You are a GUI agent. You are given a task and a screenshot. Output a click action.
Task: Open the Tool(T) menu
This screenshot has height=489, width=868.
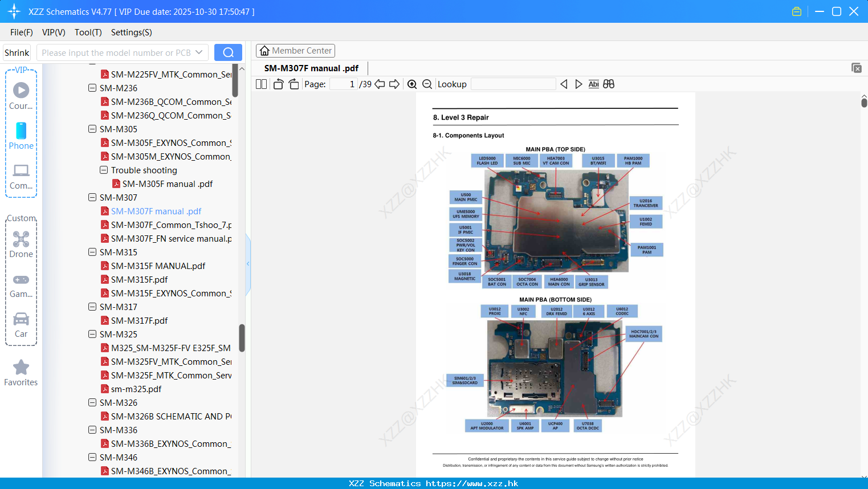88,32
